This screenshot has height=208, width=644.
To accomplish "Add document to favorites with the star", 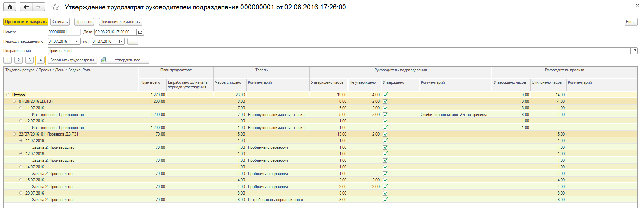I will pos(55,7).
